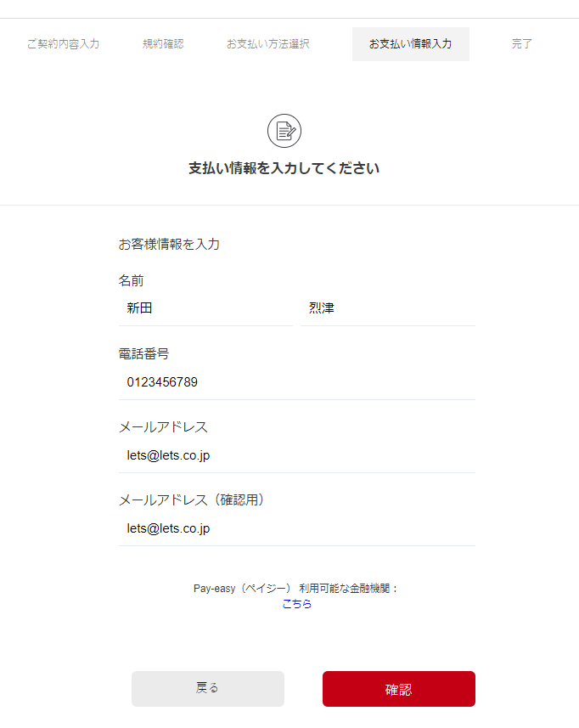
Task: Click the 電話番号 field label
Action: point(143,353)
